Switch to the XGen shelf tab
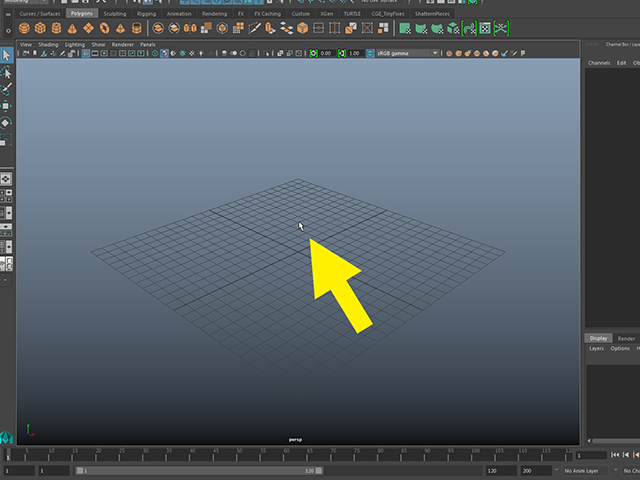 coord(326,13)
